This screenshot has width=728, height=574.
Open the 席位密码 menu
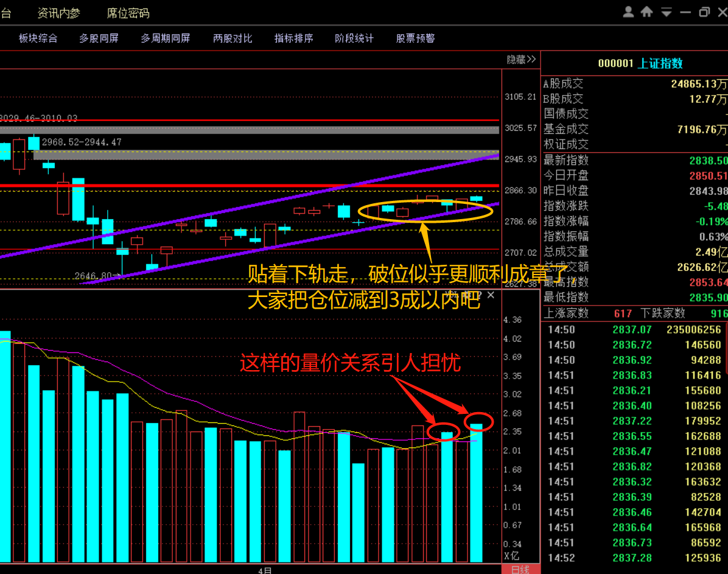click(x=128, y=13)
